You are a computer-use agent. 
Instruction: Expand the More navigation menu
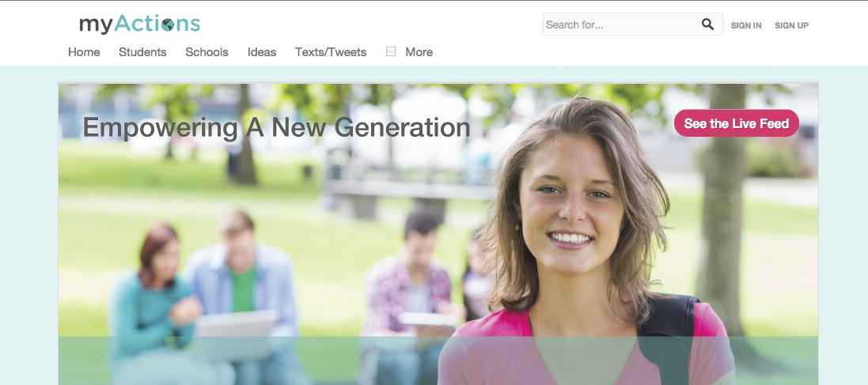419,52
